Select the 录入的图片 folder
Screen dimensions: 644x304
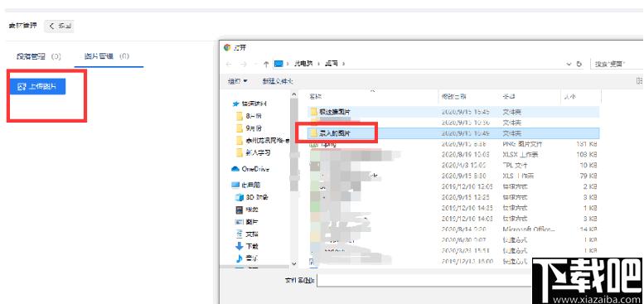point(454,133)
